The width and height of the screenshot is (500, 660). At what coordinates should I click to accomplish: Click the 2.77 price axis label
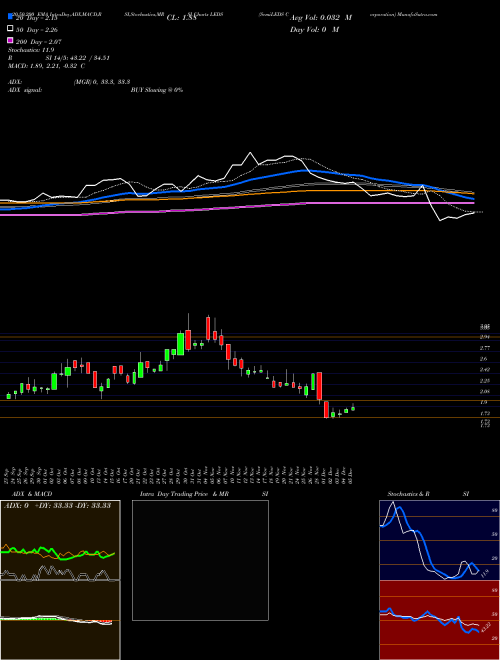point(484,348)
